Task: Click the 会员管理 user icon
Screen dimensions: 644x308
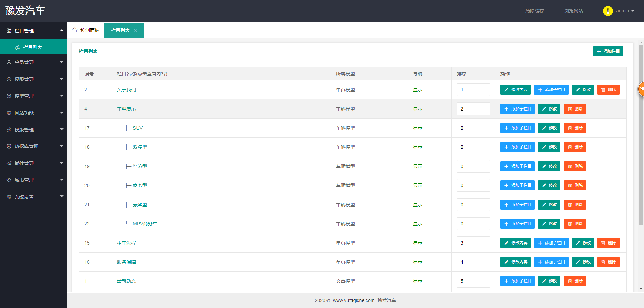Action: tap(9, 62)
